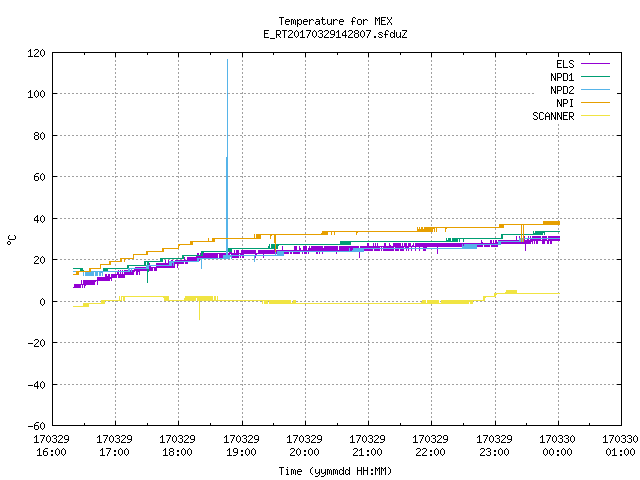Click the y-axis label -40

pyautogui.click(x=36, y=385)
